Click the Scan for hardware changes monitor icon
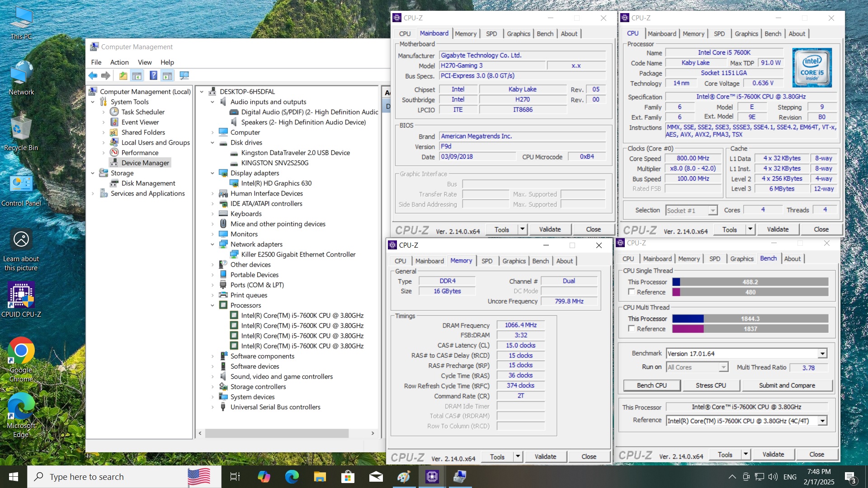Viewport: 868px width, 488px height. point(184,75)
